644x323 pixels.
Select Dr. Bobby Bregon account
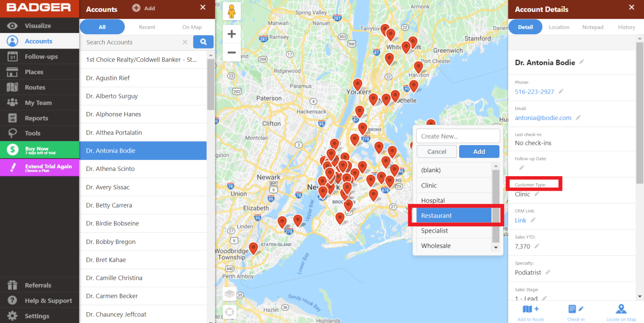(x=143, y=242)
